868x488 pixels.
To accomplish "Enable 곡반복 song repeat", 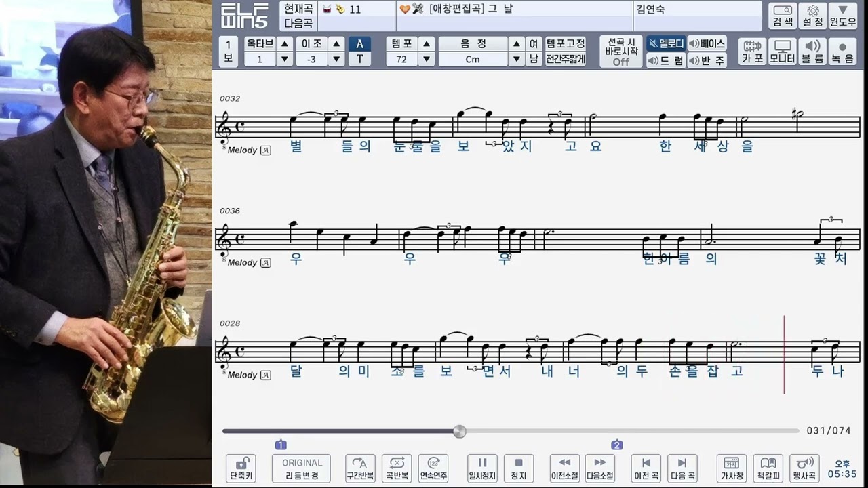I will pyautogui.click(x=397, y=468).
